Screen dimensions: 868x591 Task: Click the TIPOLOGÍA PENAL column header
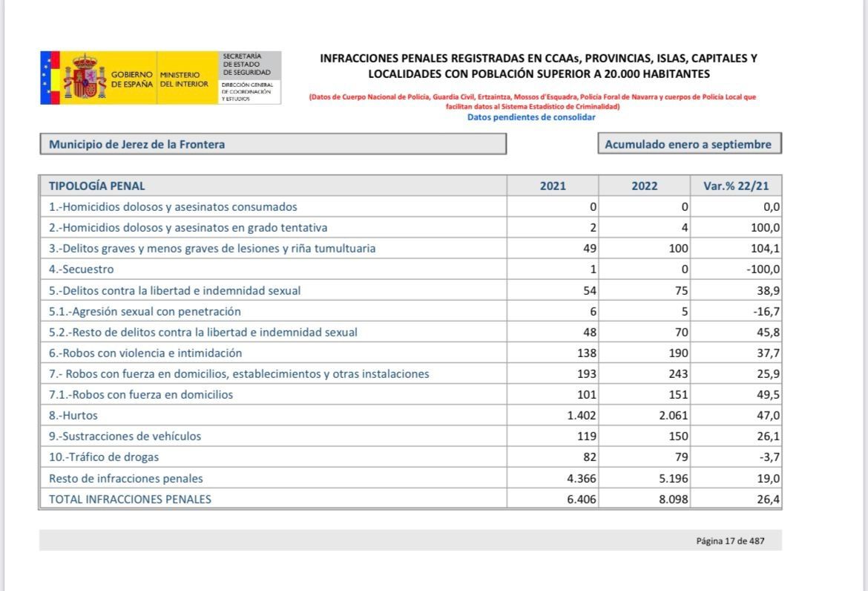click(97, 186)
